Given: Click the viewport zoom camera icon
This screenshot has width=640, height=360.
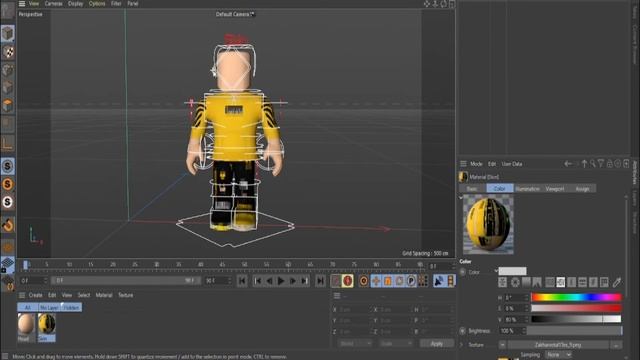Looking at the screenshot, I should (436, 4).
